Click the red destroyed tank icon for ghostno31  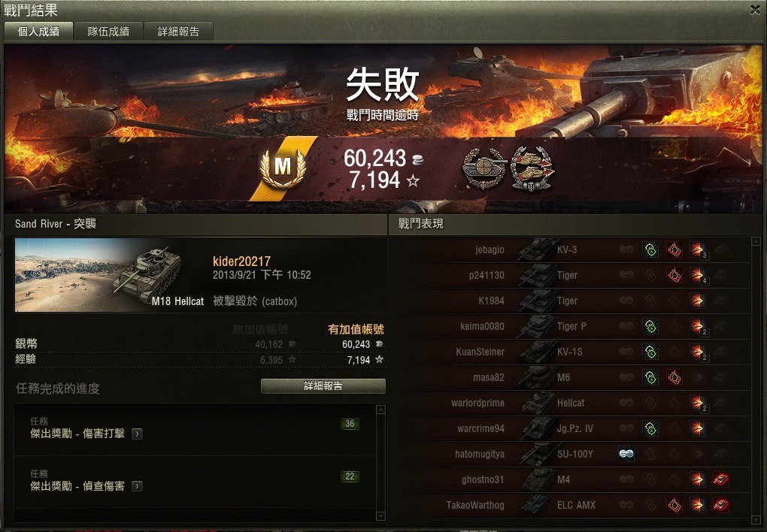[721, 479]
